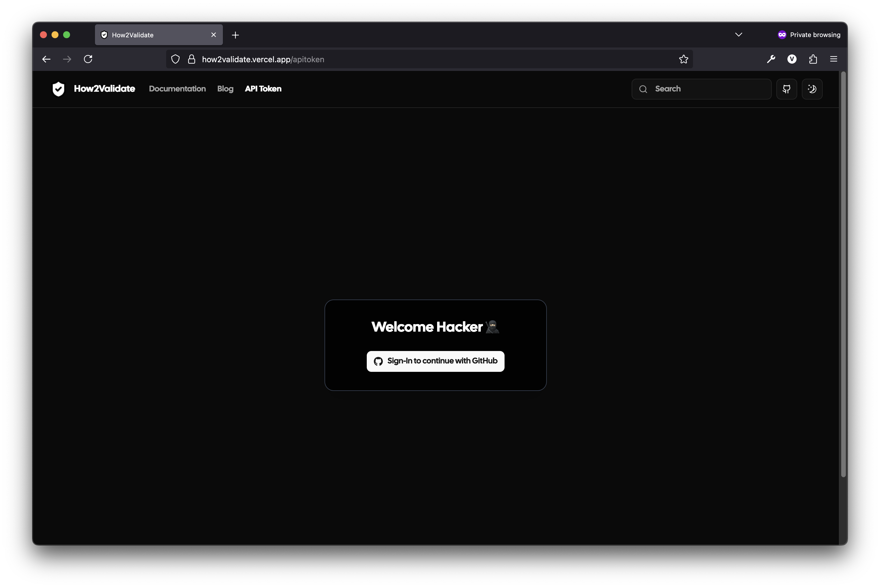Click the circular V extension icon
The height and width of the screenshot is (588, 880).
click(x=791, y=59)
